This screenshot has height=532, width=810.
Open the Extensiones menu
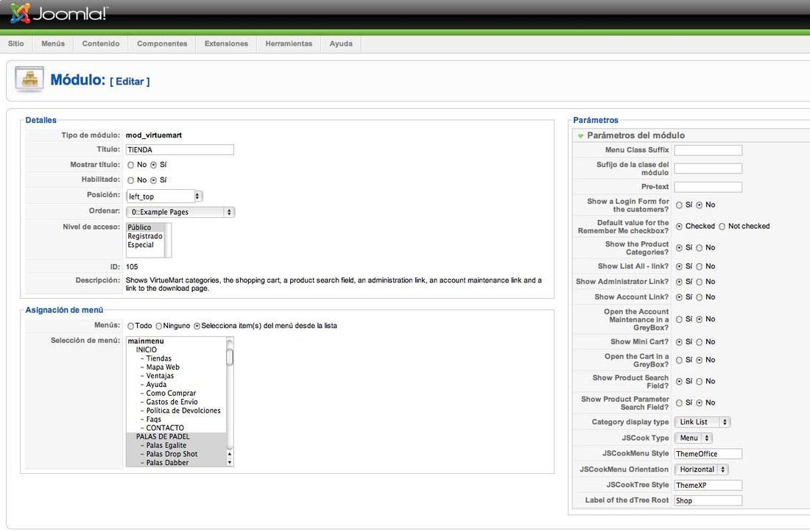[x=226, y=43]
